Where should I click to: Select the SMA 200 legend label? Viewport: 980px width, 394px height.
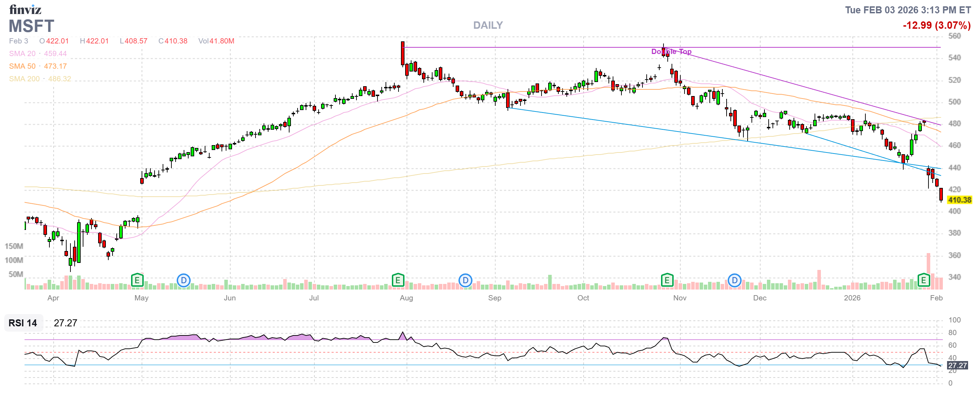(x=24, y=79)
